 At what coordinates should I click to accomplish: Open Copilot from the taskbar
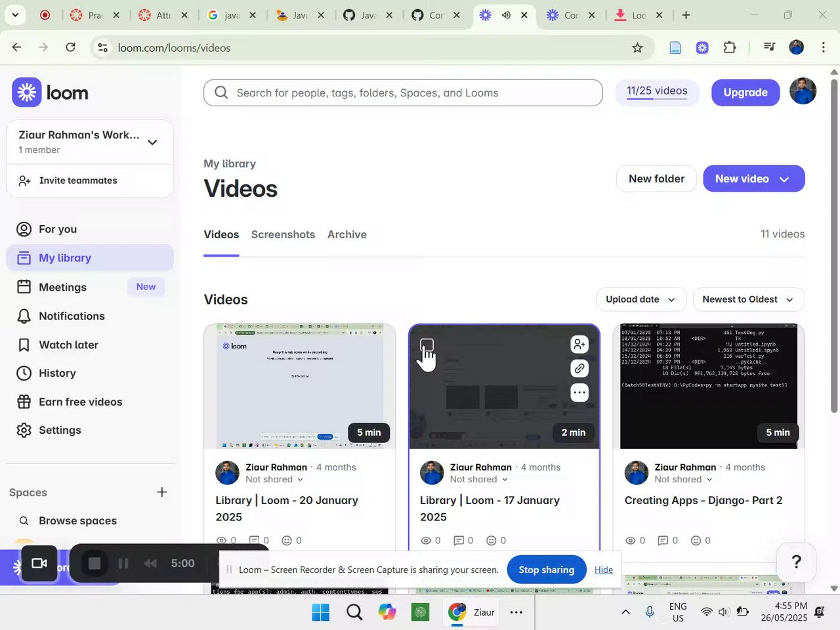[x=387, y=612]
